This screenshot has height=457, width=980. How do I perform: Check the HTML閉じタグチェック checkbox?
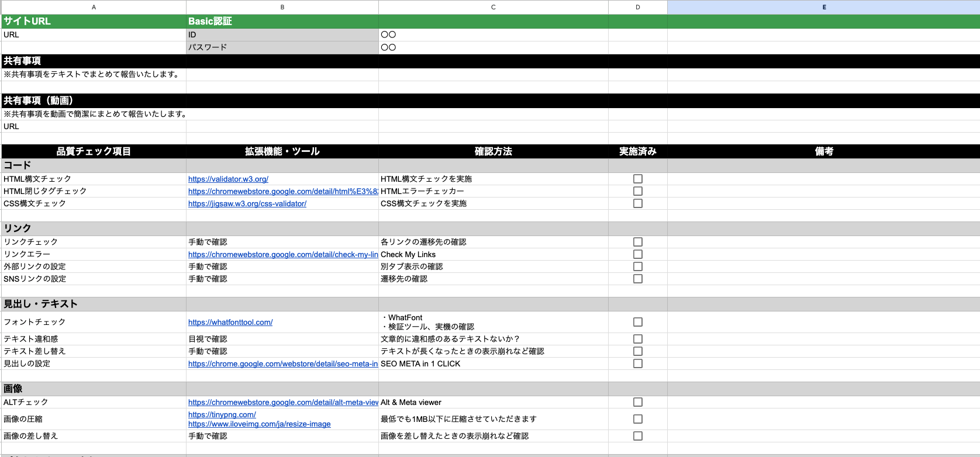click(638, 191)
